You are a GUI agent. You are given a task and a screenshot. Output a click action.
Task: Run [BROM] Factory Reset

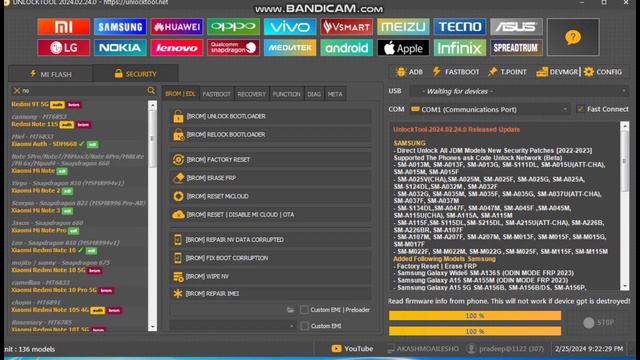pos(270,160)
